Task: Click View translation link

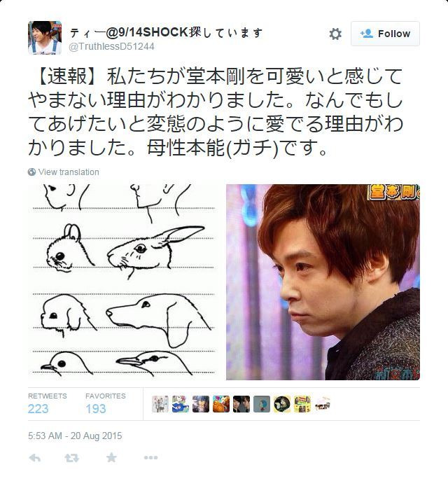Action: pyautogui.click(x=69, y=172)
